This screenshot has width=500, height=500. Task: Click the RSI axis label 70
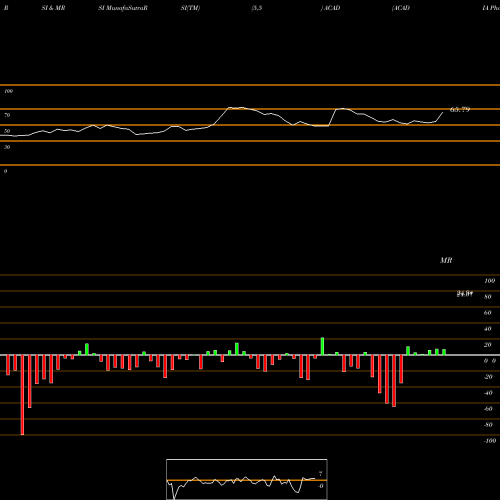(7, 115)
